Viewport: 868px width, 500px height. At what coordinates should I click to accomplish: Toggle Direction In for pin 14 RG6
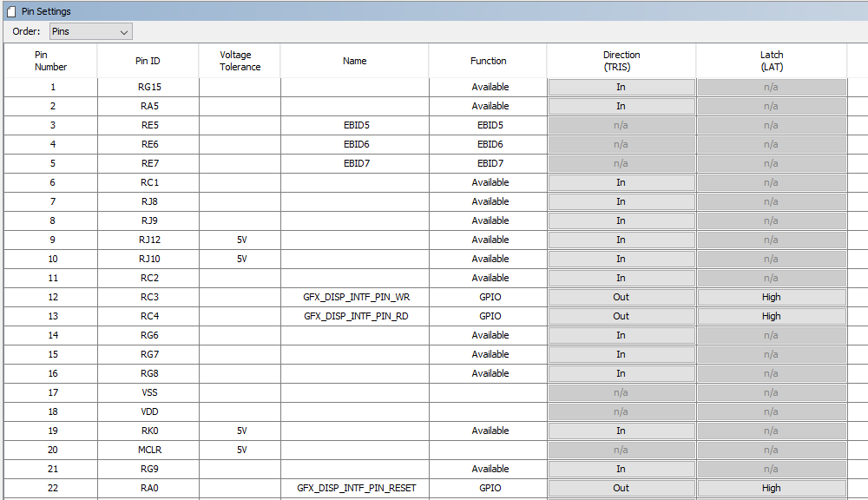pyautogui.click(x=621, y=336)
